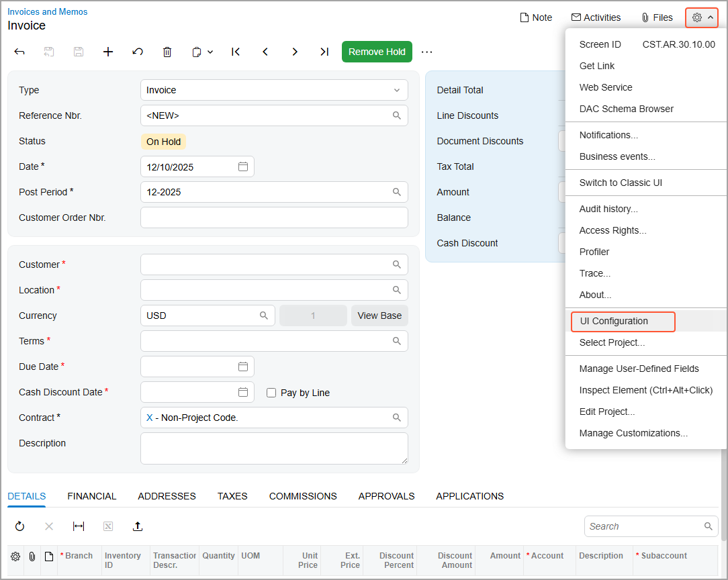Open the more actions ellipsis menu

tap(426, 52)
